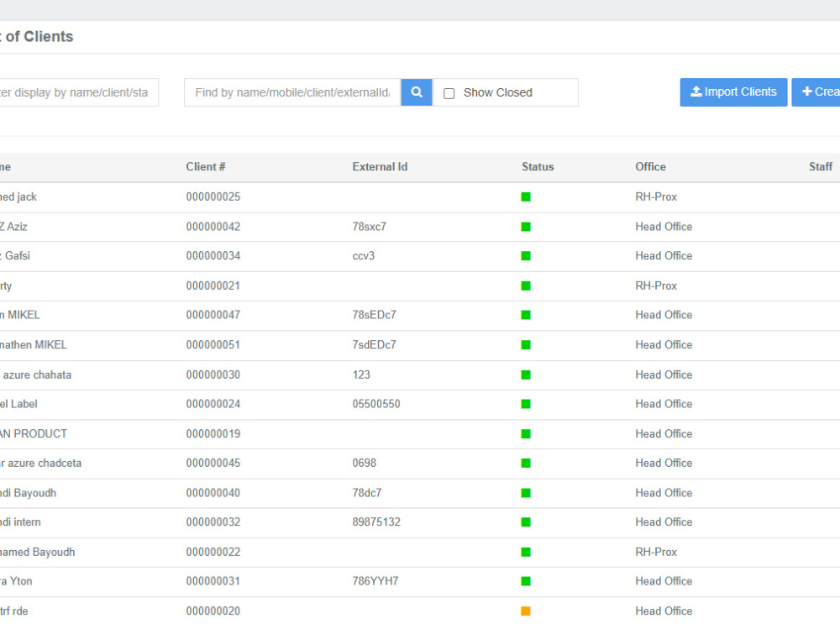Select client number 000000032
This screenshot has height=629, width=840.
point(213,522)
